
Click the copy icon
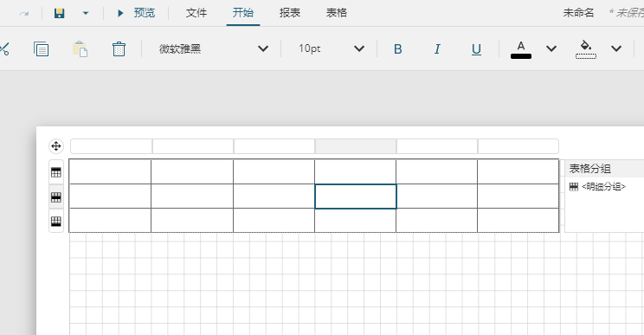41,48
